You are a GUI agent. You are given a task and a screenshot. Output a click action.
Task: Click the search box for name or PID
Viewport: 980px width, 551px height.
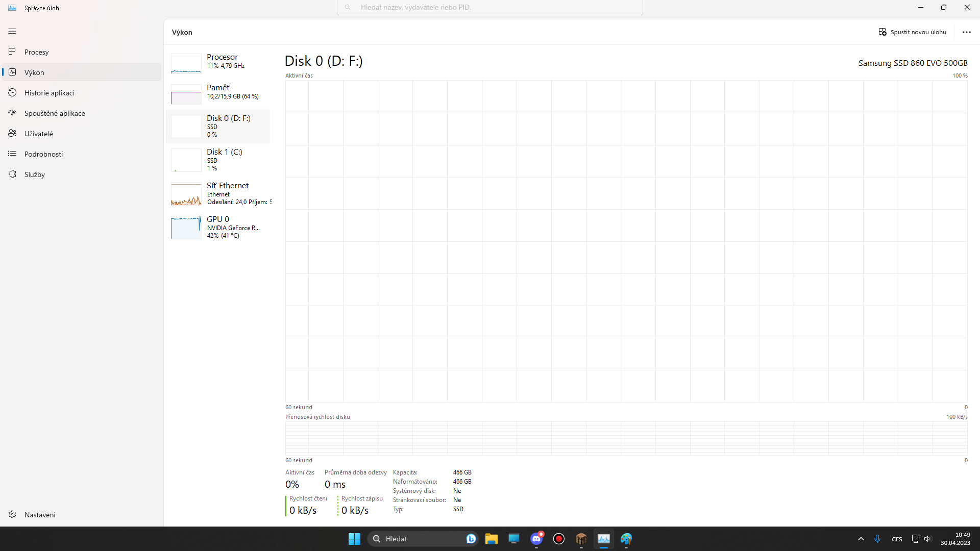tap(489, 8)
